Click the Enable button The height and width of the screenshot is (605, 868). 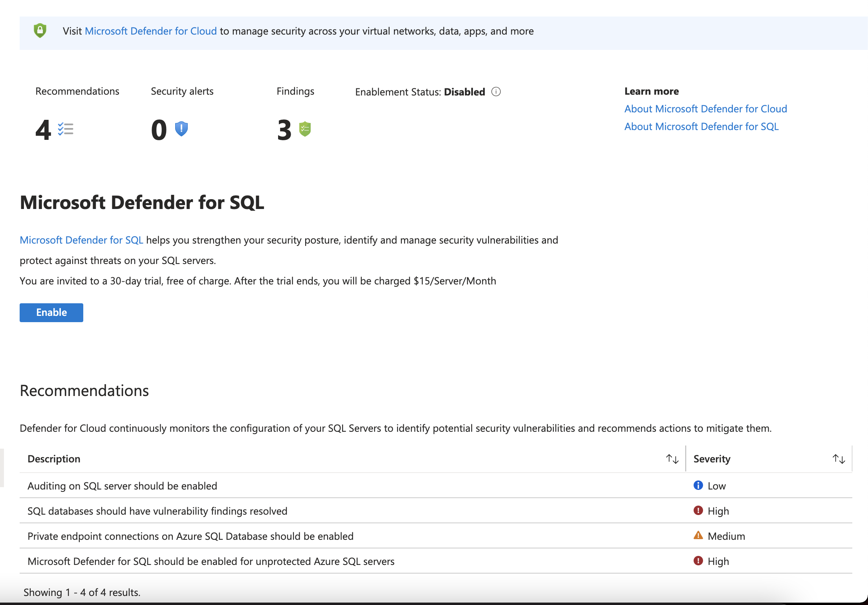tap(51, 313)
